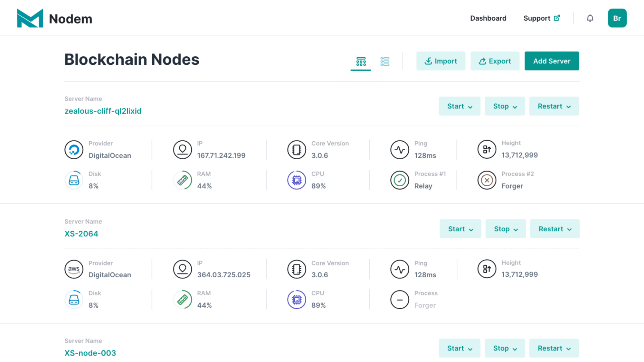
Task: Click the Export button
Action: coord(495,61)
